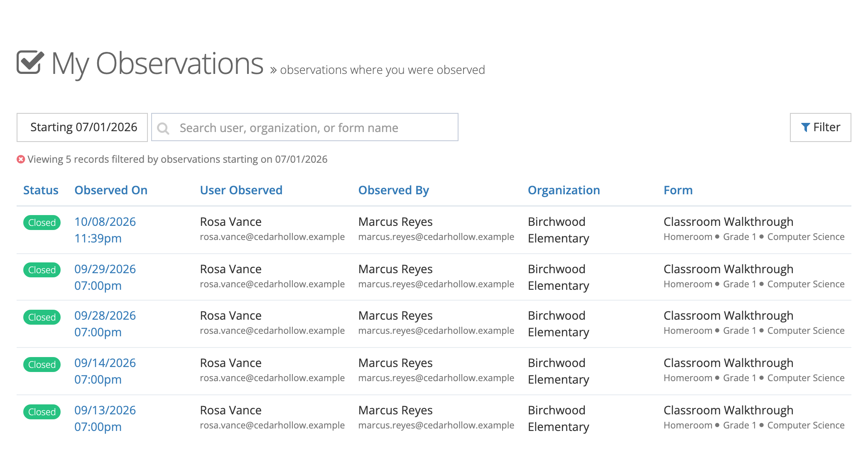Sort by User Observed column
Screen dimensions: 868x465
pyautogui.click(x=241, y=190)
